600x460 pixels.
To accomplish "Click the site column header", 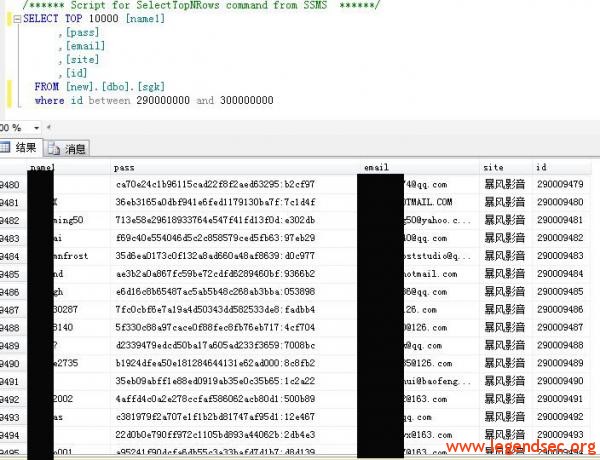I will pos(506,168).
